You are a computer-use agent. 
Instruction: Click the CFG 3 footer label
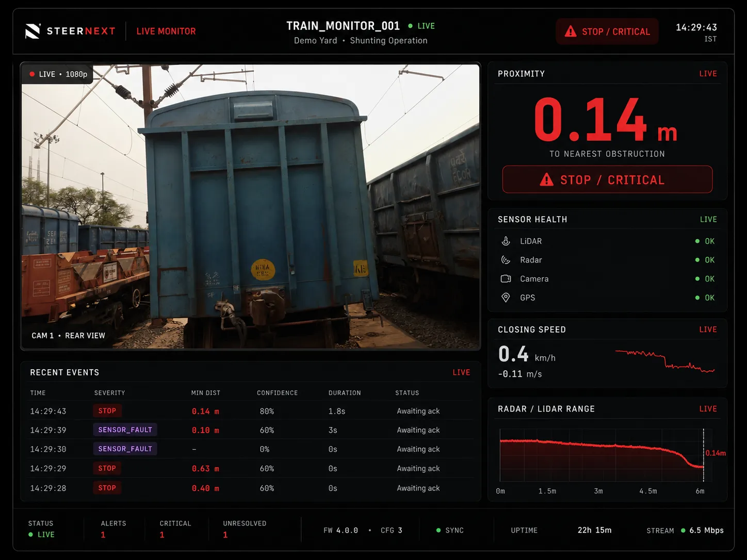click(392, 530)
